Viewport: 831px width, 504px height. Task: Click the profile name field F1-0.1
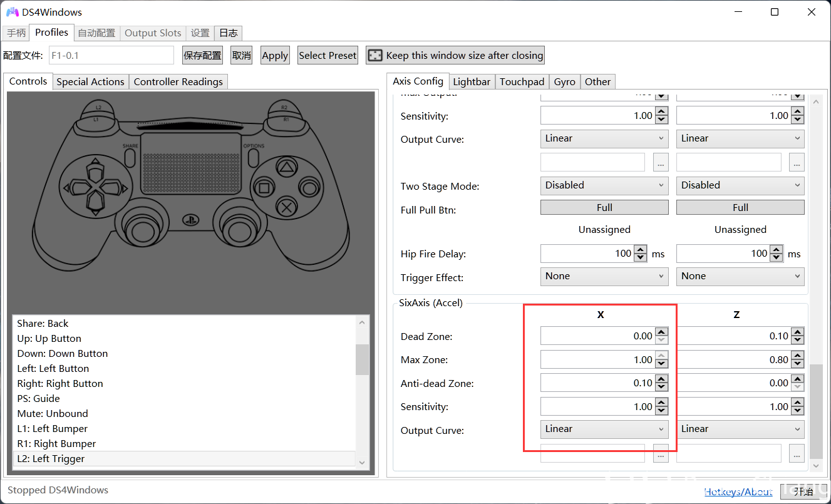(x=111, y=55)
